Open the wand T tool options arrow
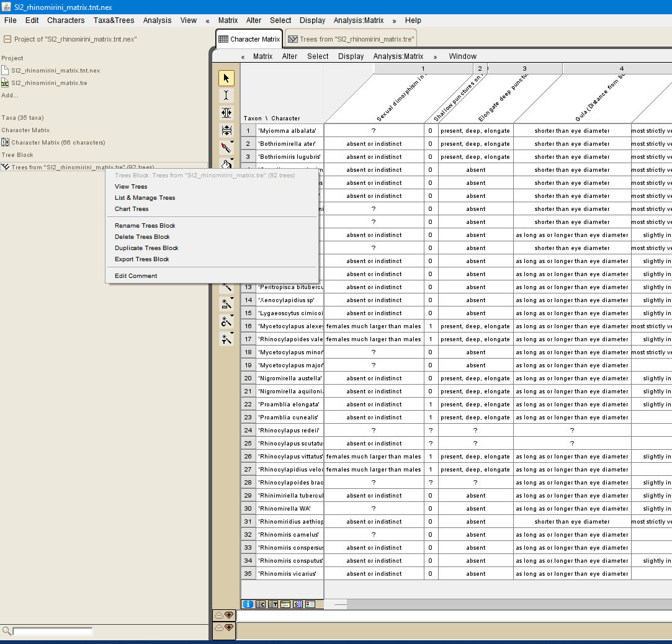 232,333
